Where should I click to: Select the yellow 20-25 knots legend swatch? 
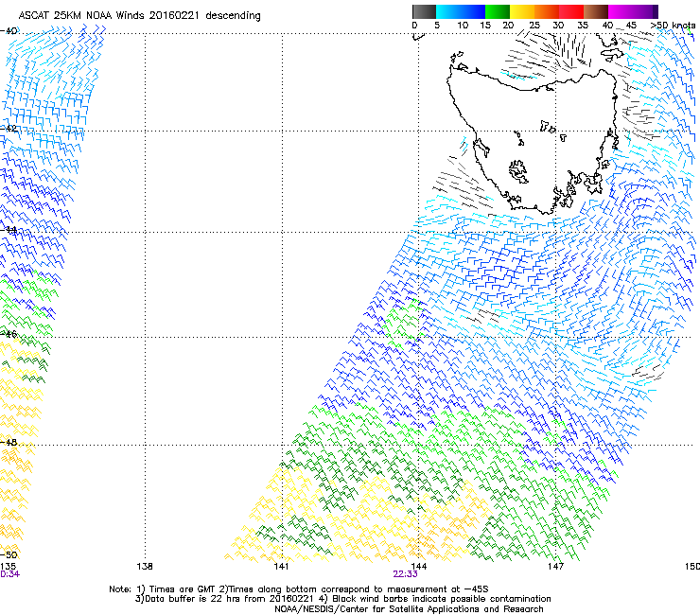[x=522, y=11]
